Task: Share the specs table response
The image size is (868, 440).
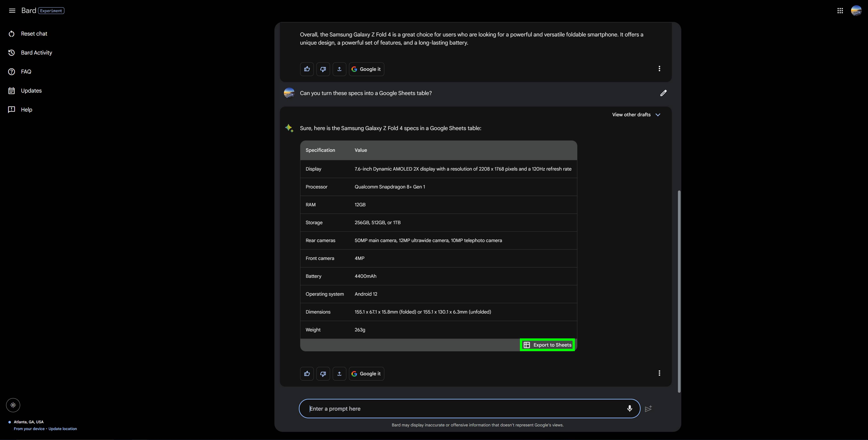Action: 339,373
